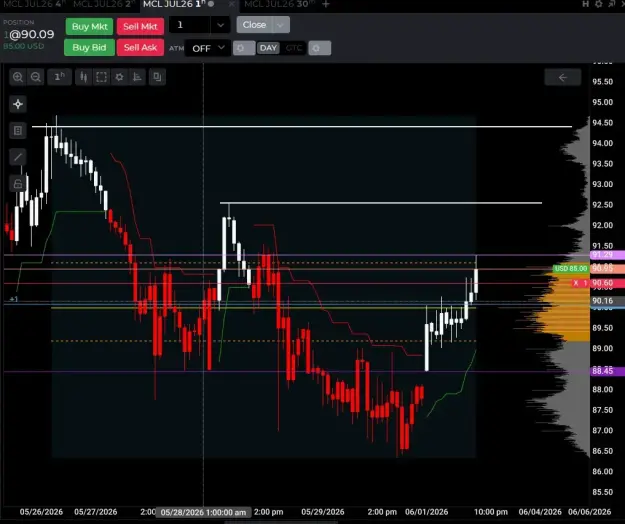Switch to MCL JUL26 2h tab
625x524 pixels.
point(104,4)
